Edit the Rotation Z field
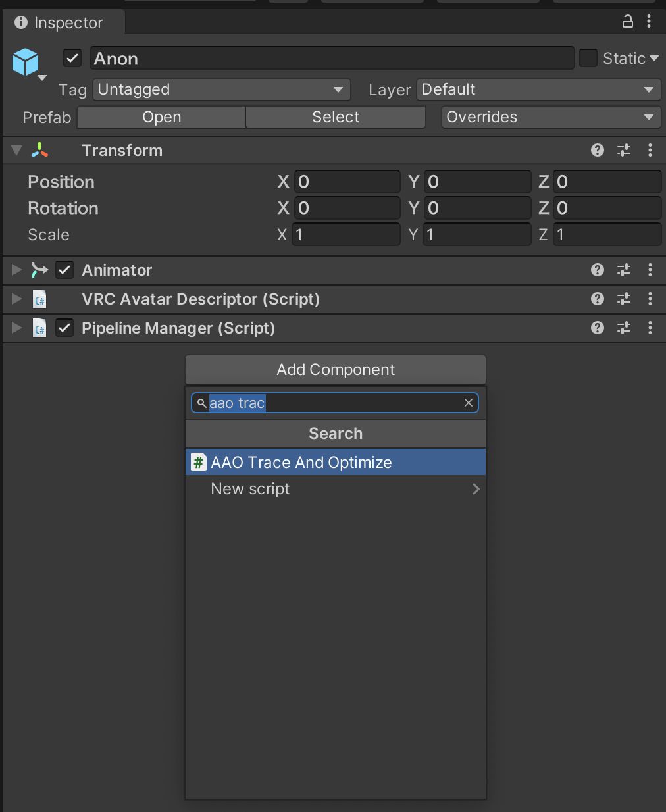The width and height of the screenshot is (666, 812). pos(607,208)
